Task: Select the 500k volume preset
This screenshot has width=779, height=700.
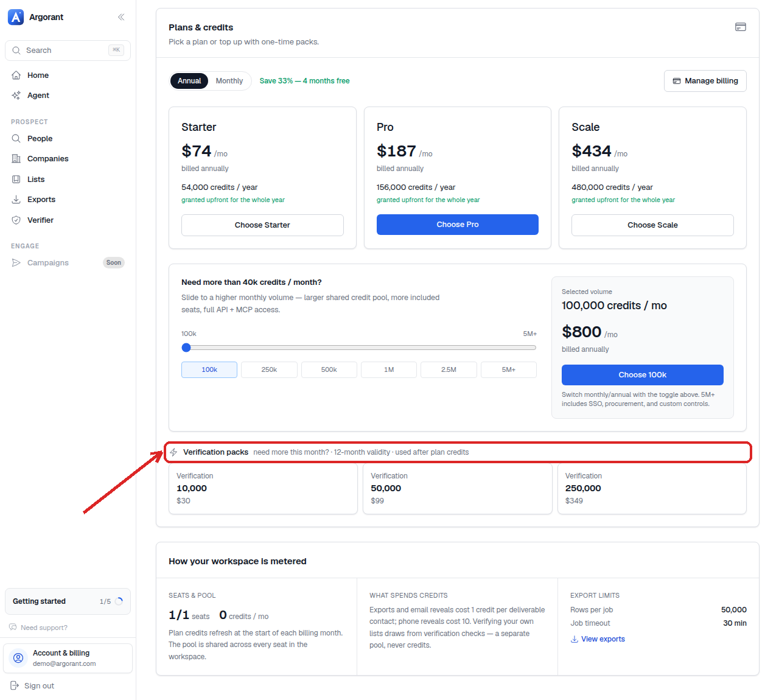Action: [329, 369]
